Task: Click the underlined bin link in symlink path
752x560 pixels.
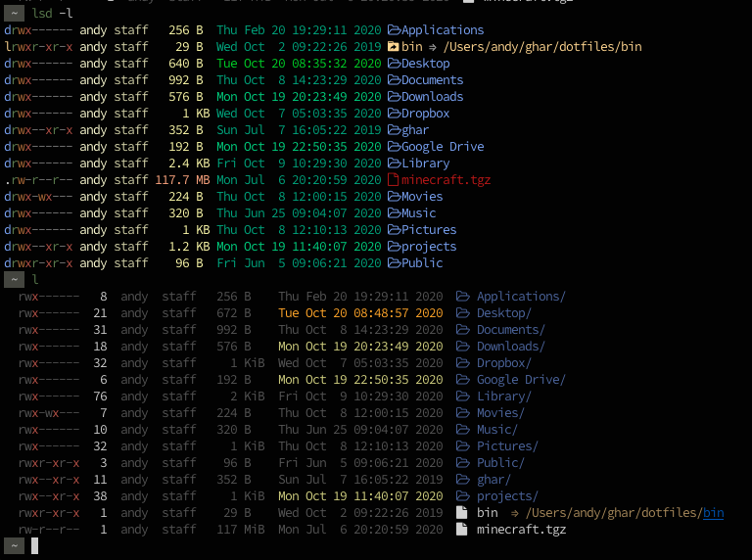Action: (x=713, y=513)
